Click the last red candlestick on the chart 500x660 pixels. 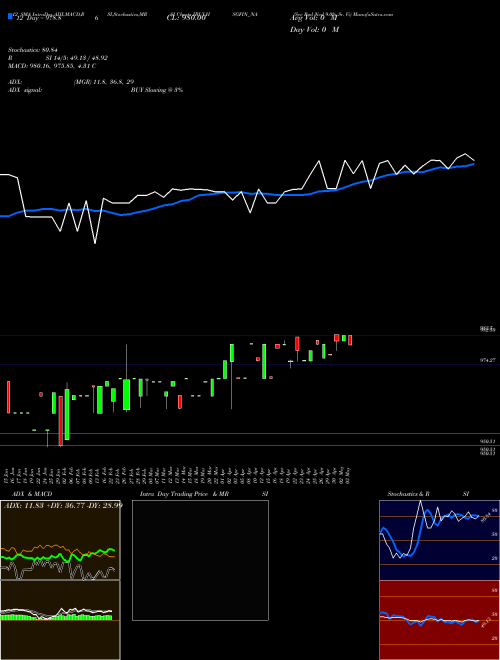coord(350,340)
